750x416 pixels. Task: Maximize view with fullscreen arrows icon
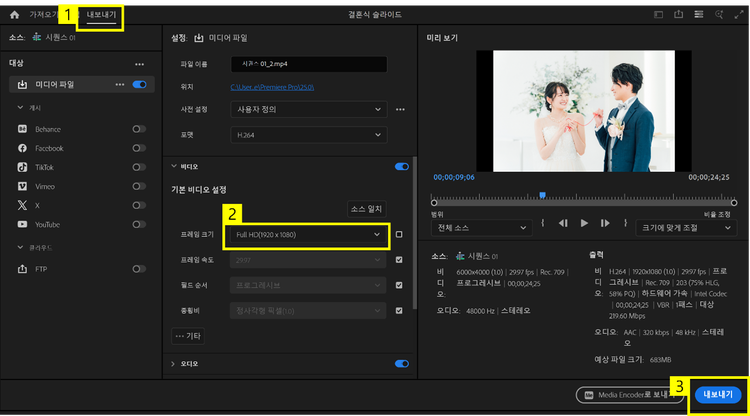coord(739,14)
